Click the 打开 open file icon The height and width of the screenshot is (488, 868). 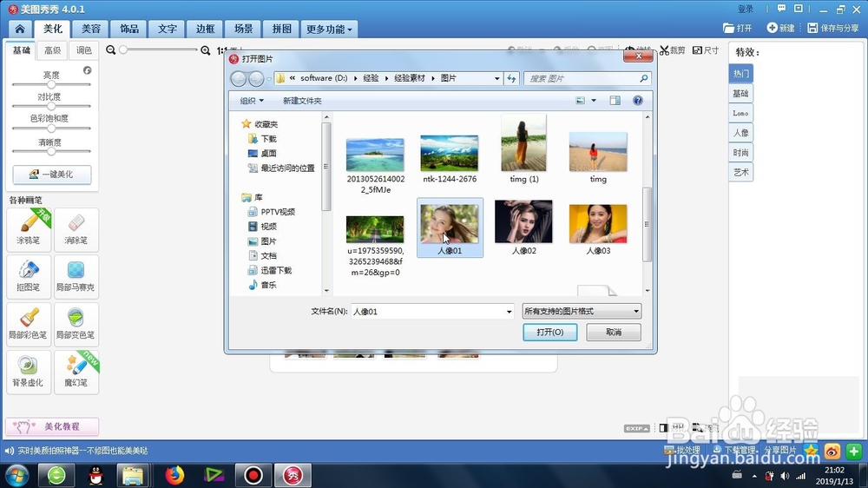click(737, 28)
